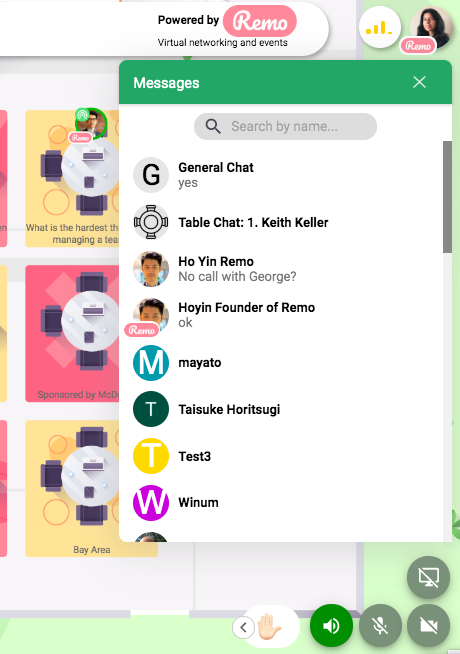Screen dimensions: 460x654
Task: Open the user profile avatar
Action: (x=431, y=28)
